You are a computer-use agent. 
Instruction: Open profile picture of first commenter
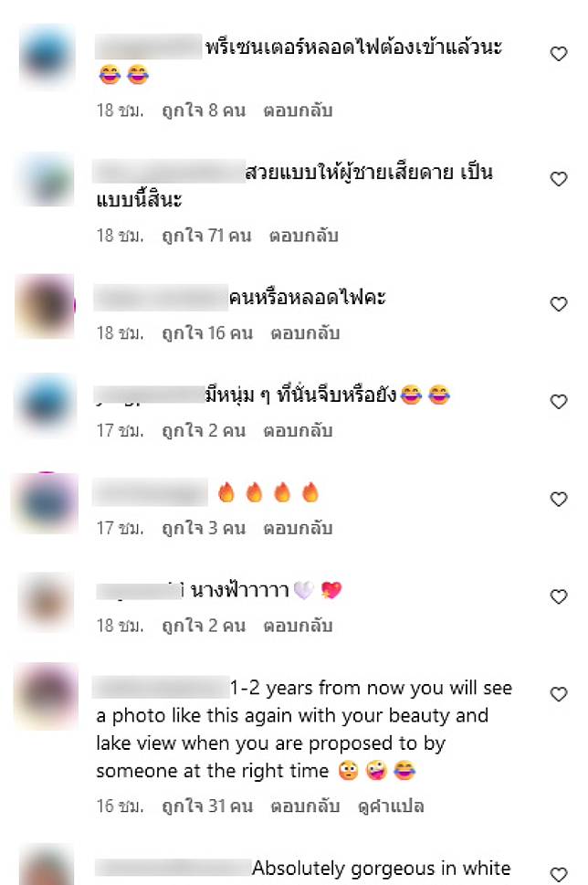coord(47,56)
